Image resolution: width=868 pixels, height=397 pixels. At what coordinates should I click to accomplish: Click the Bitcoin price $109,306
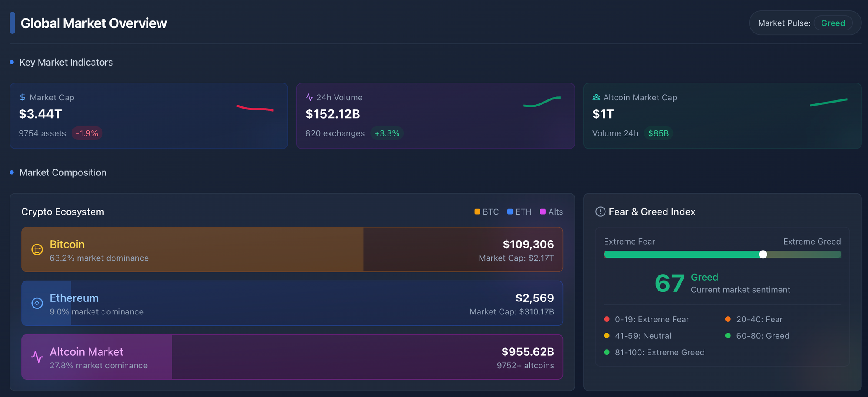528,244
